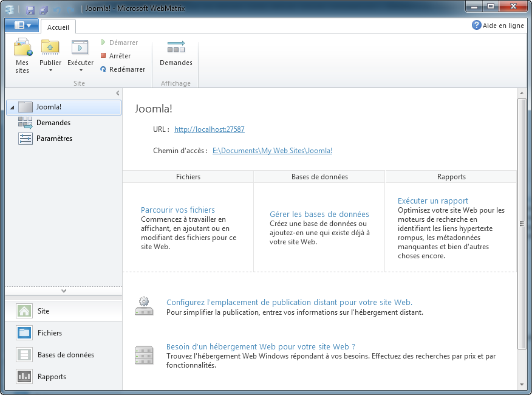Click the Exécuter icon
Screen dimensions: 532x395
pos(80,49)
